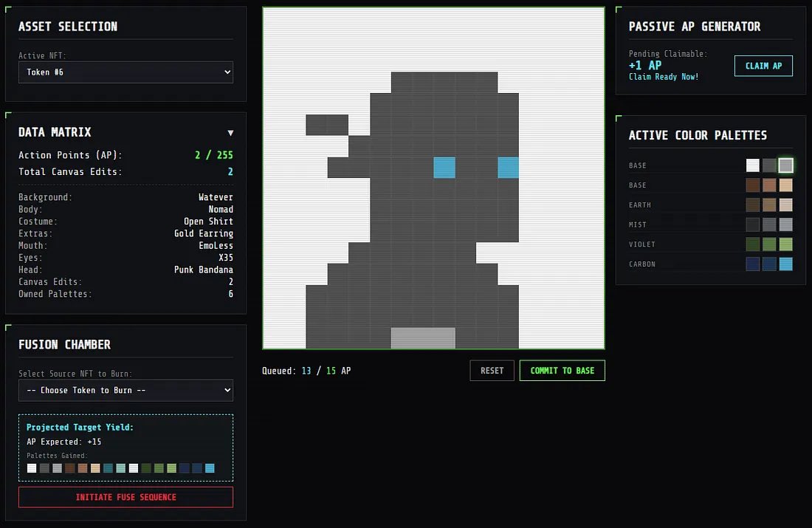This screenshot has height=528, width=812.
Task: Click the light gray pixels at canvas bottom
Action: [423, 337]
